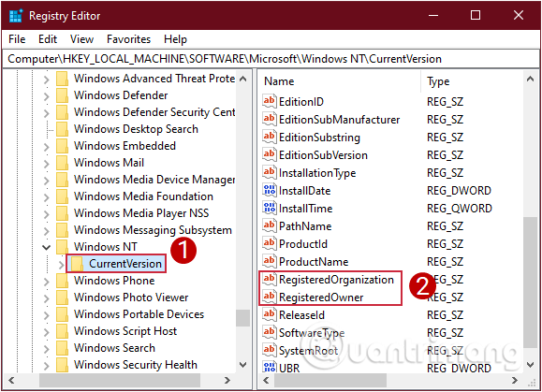Click the values pane horizontal scroll left arrow
Screen dimensions: 542x392
pyautogui.click(x=266, y=380)
